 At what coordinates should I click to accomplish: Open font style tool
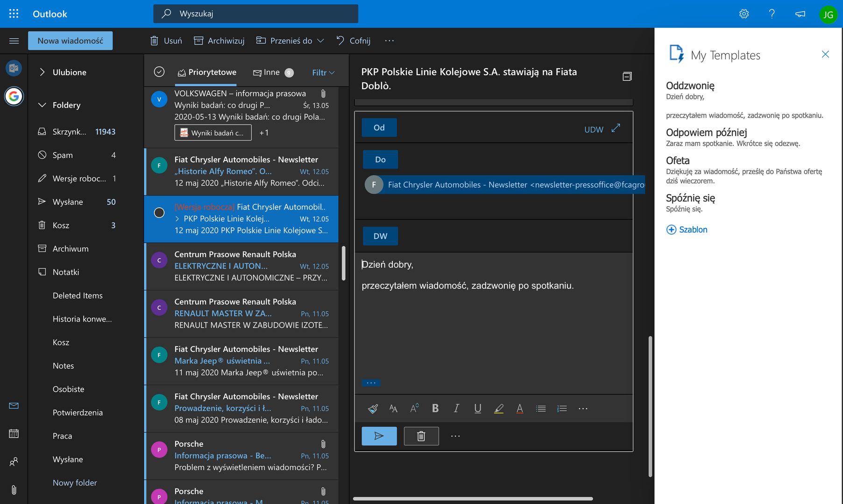[393, 409]
